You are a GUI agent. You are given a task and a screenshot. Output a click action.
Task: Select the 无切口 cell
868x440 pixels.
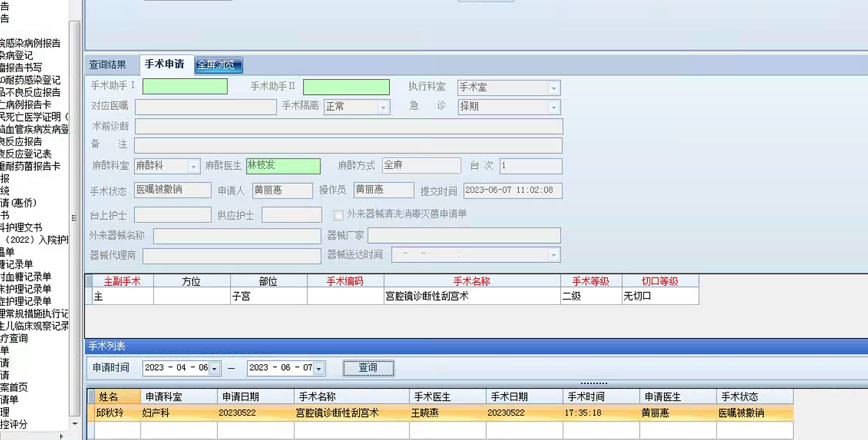660,296
